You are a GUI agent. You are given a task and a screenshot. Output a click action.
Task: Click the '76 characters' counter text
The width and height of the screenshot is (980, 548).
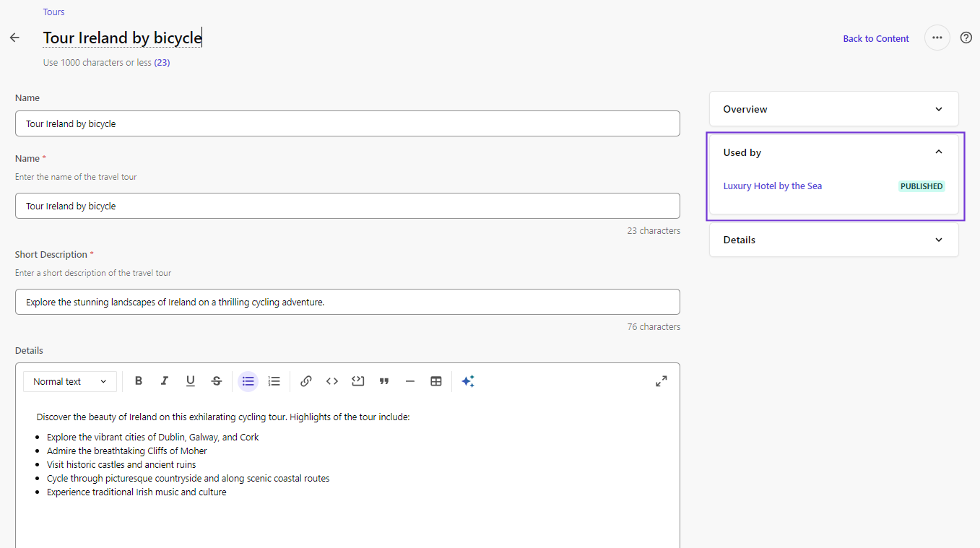(x=654, y=326)
